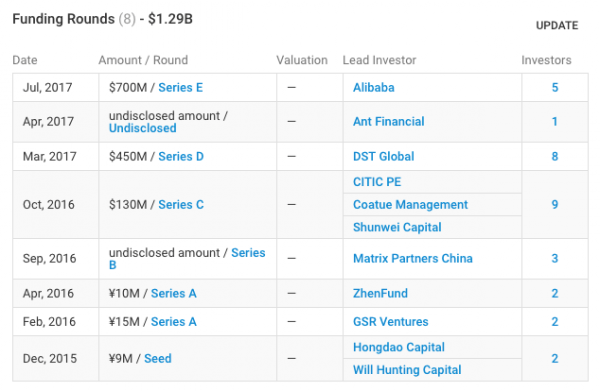Screen dimensions: 600x391
Task: Click the UPDATE button
Action: coord(557,26)
